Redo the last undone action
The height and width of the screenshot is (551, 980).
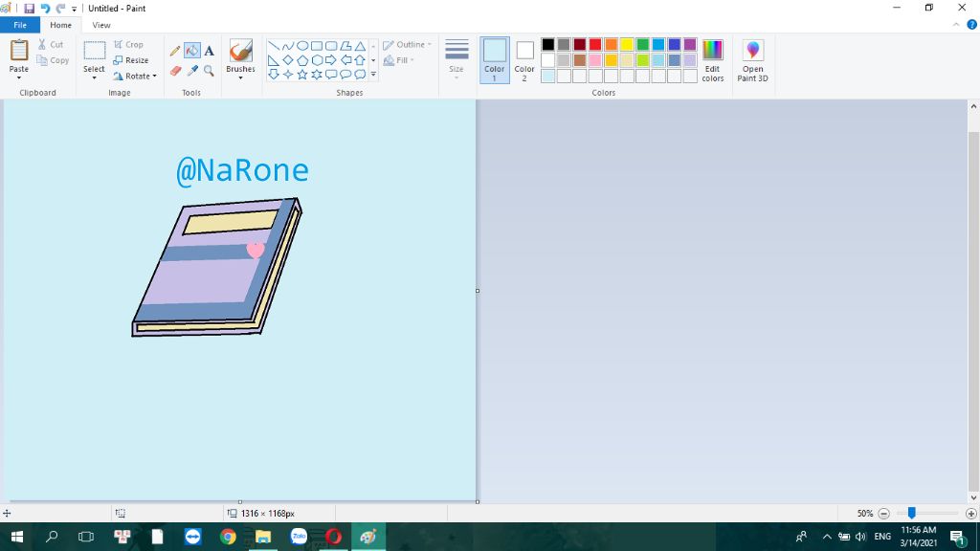pyautogui.click(x=60, y=8)
